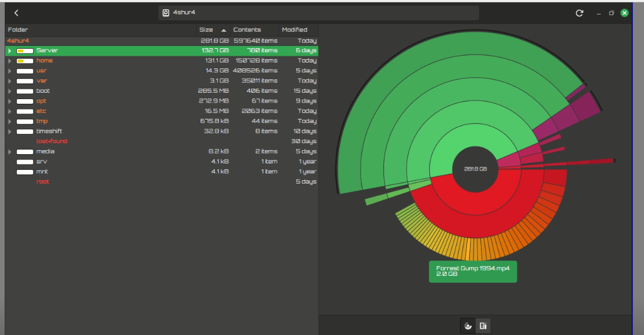644x335 pixels.
Task: Select the var folder name
Action: pos(41,81)
